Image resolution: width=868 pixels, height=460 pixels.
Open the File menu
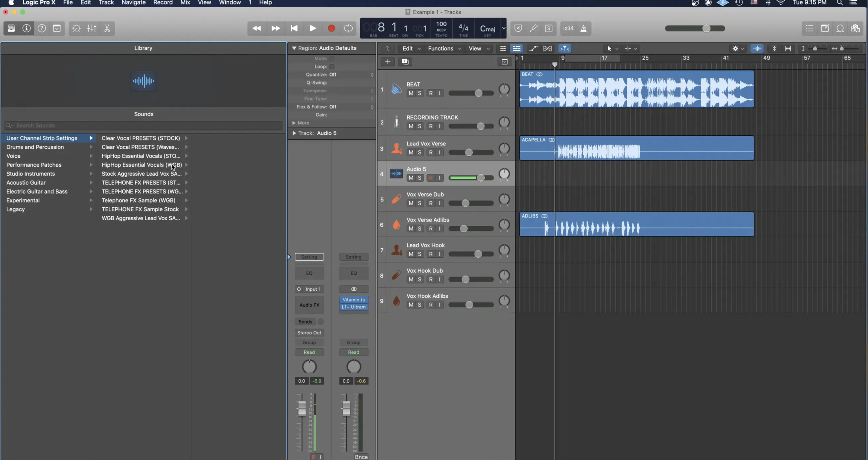tap(68, 3)
